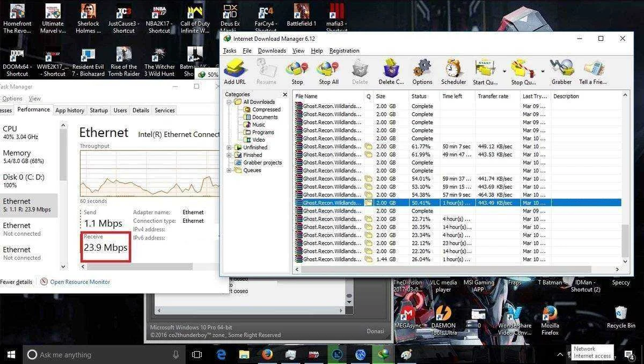The width and height of the screenshot is (644, 364).
Task: Open the DOOMx64 desktop shortcut
Action: [17, 62]
